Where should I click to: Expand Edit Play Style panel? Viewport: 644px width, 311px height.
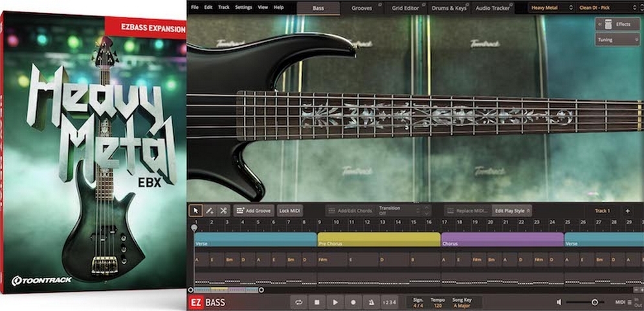pyautogui.click(x=512, y=211)
